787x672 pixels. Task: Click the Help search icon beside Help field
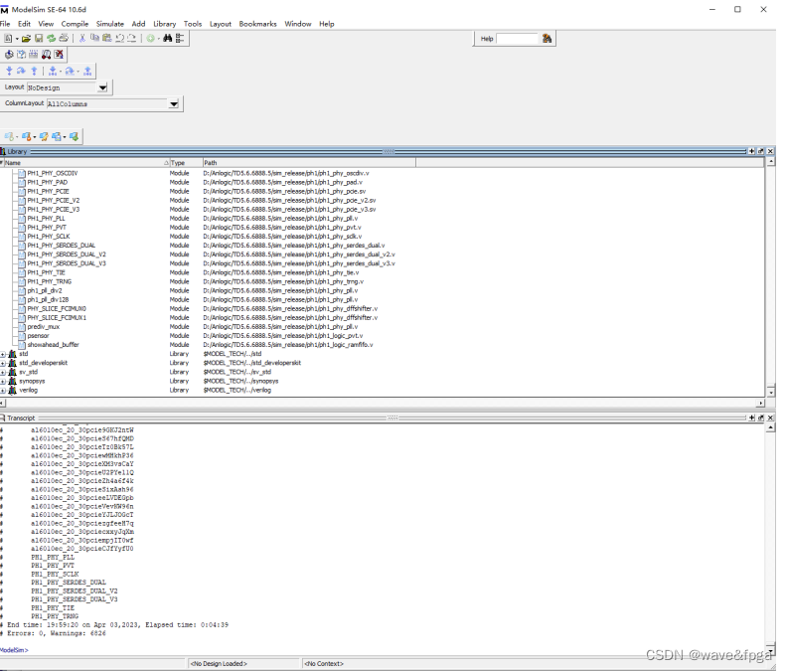pos(547,39)
